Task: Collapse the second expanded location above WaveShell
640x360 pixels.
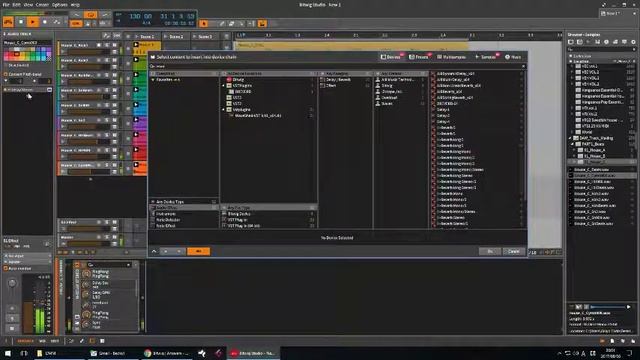Action: coord(224,110)
